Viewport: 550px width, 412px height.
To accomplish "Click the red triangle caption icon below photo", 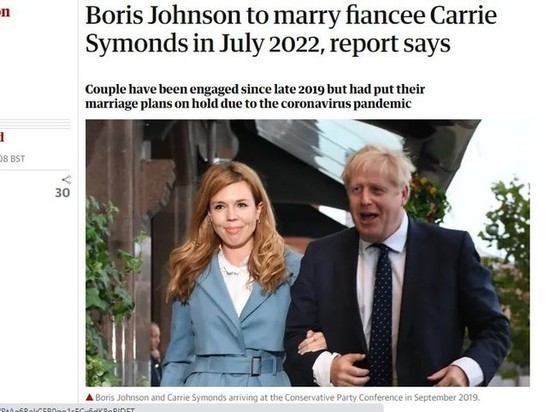I will [x=89, y=397].
